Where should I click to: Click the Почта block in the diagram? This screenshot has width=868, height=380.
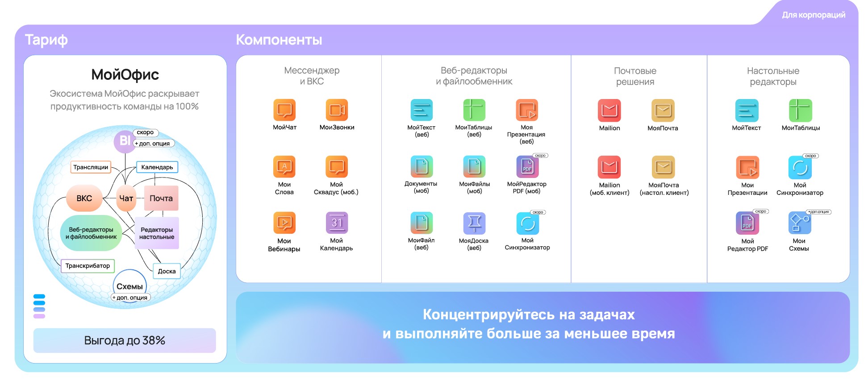click(x=161, y=198)
